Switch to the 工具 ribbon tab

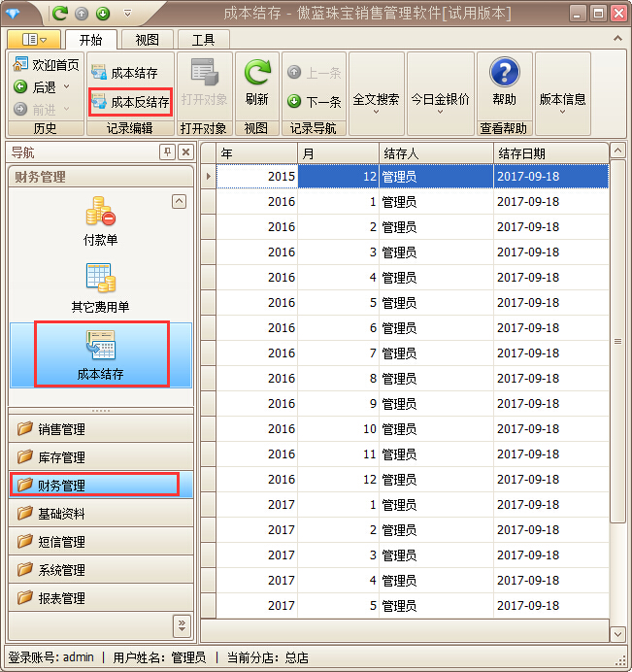pyautogui.click(x=203, y=40)
